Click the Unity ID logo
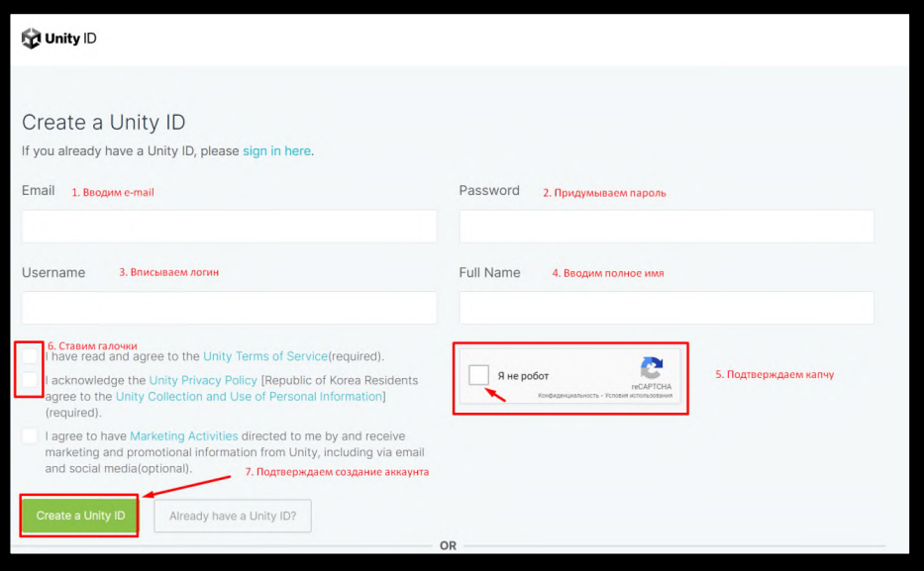Image resolution: width=924 pixels, height=571 pixels. point(59,39)
